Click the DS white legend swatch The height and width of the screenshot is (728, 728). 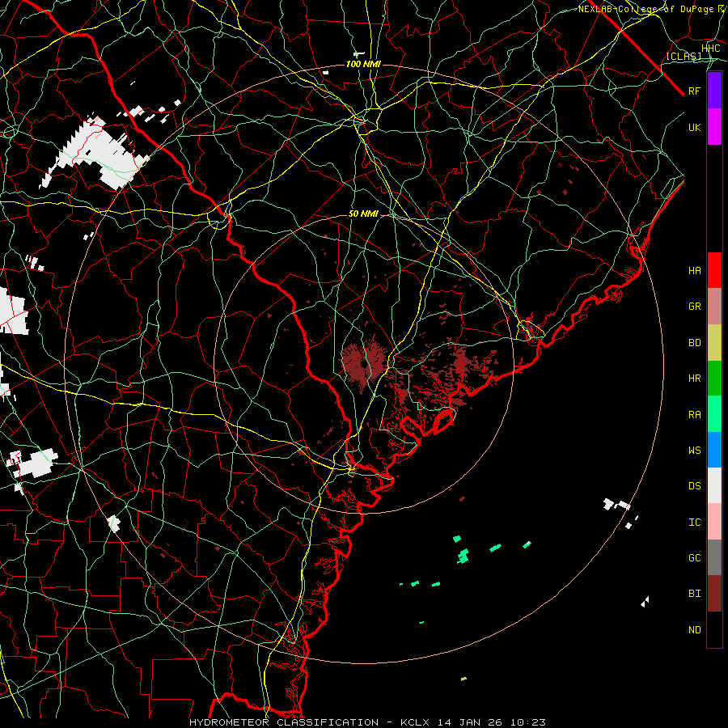click(714, 485)
